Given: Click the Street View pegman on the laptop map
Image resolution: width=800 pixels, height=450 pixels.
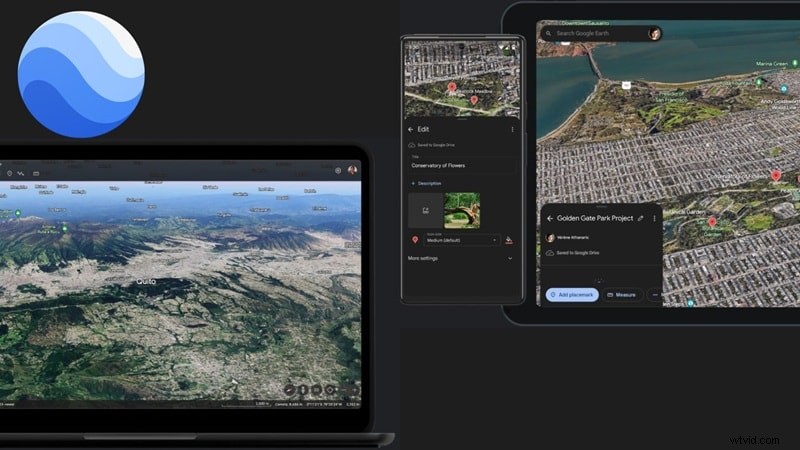Looking at the screenshot, I should click(x=303, y=390).
